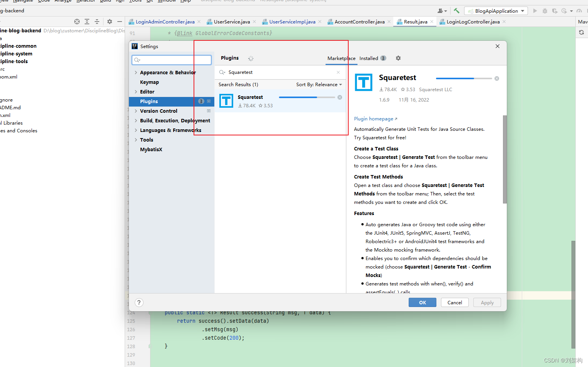The height and width of the screenshot is (367, 588).
Task: Select Keymap in settings tree
Action: [x=172, y=82]
